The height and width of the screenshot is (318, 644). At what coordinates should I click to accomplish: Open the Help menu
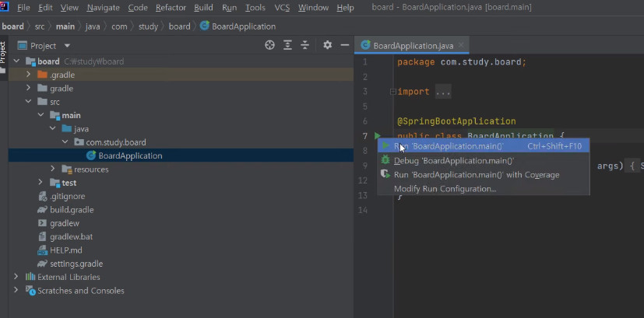click(345, 7)
